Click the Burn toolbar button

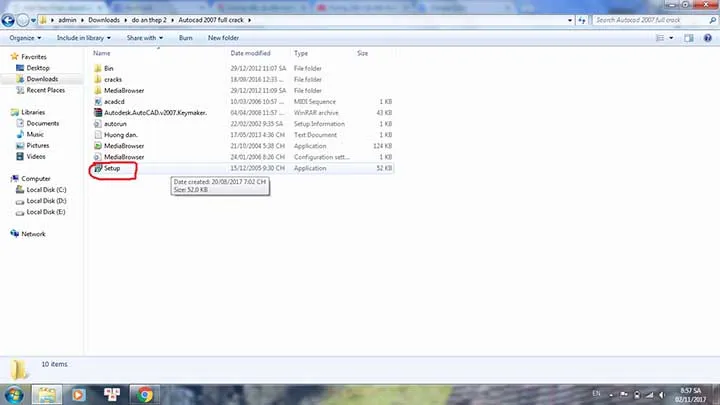[185, 38]
